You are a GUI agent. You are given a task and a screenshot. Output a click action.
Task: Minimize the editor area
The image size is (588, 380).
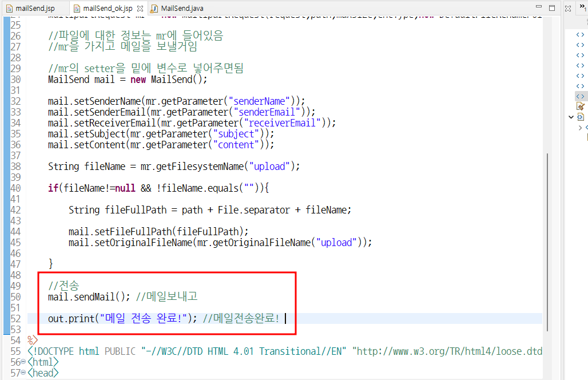pos(539,7)
